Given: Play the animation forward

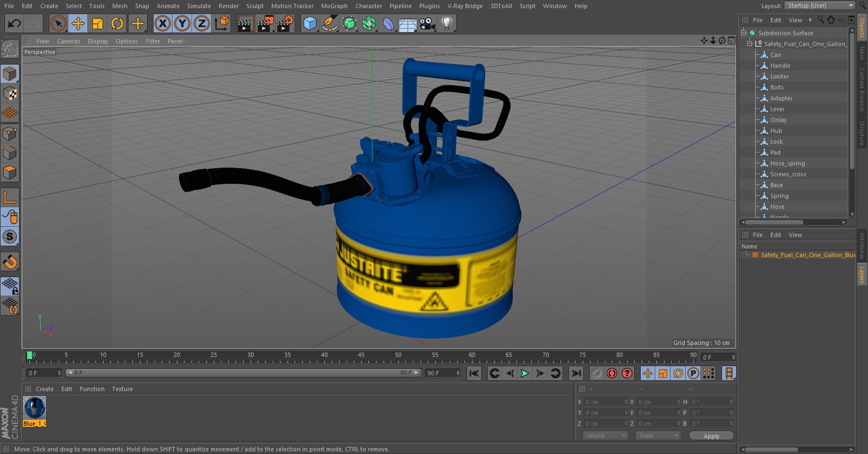Looking at the screenshot, I should (x=525, y=373).
